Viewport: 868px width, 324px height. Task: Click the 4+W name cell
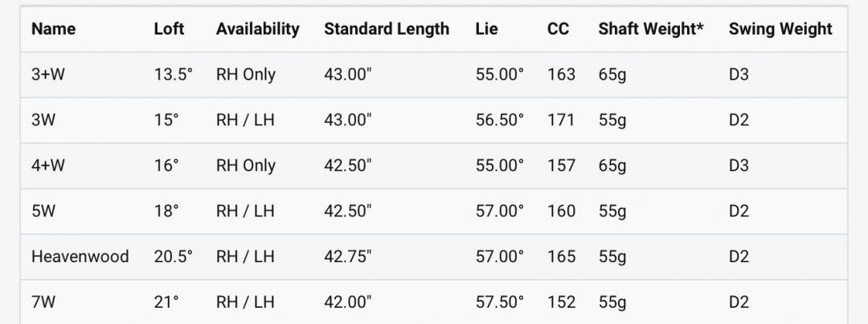click(x=47, y=166)
